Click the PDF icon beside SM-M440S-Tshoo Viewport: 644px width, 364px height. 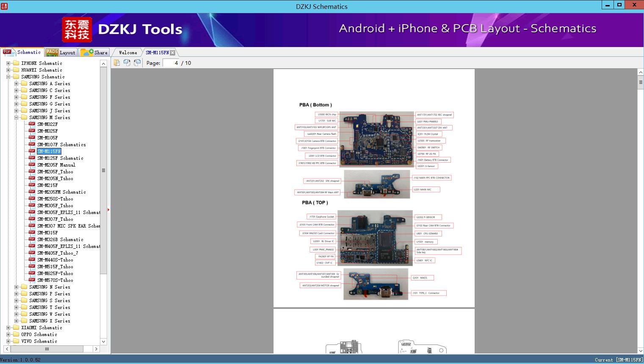pos(32,260)
